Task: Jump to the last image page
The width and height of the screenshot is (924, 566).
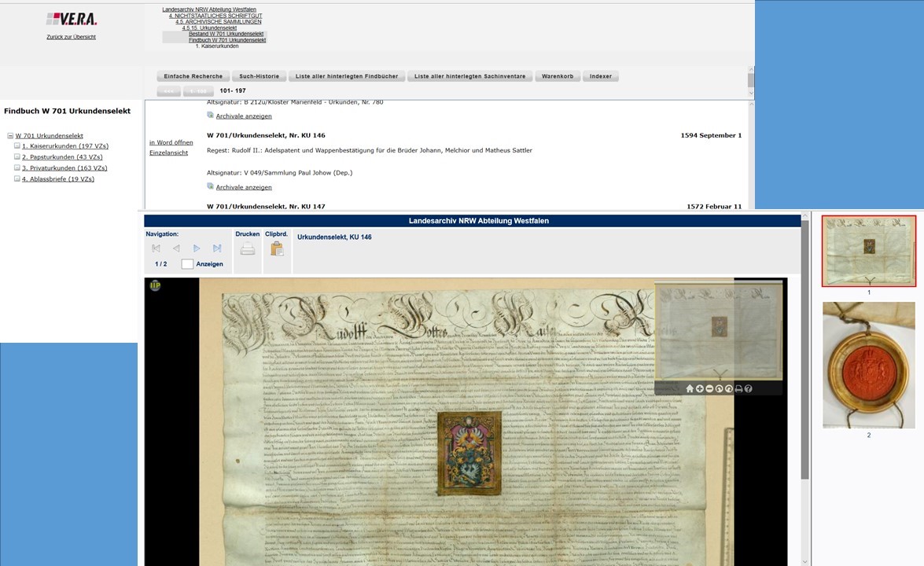Action: point(218,248)
